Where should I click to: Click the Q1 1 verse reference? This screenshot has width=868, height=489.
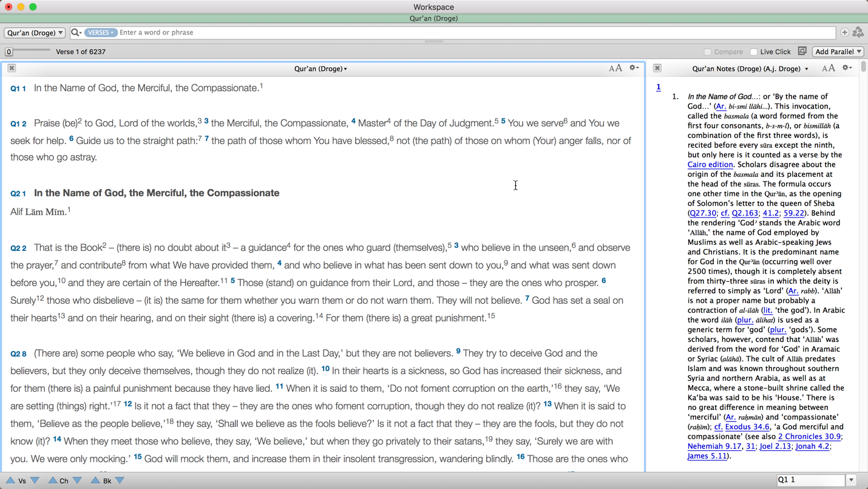point(18,89)
